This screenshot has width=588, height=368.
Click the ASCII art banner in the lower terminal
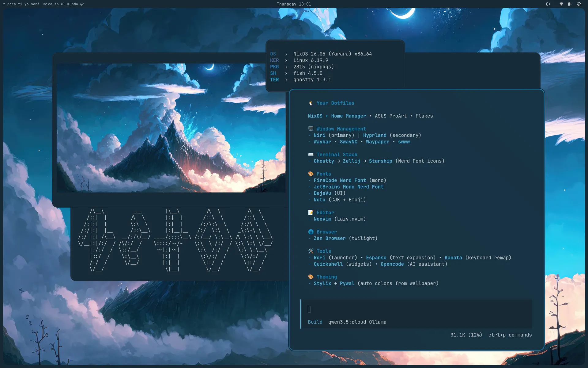(175, 240)
